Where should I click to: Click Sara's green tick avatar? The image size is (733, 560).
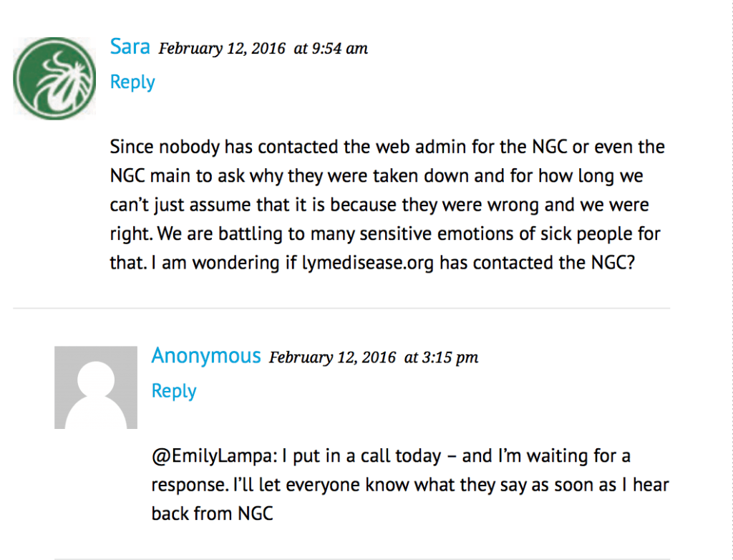55,79
